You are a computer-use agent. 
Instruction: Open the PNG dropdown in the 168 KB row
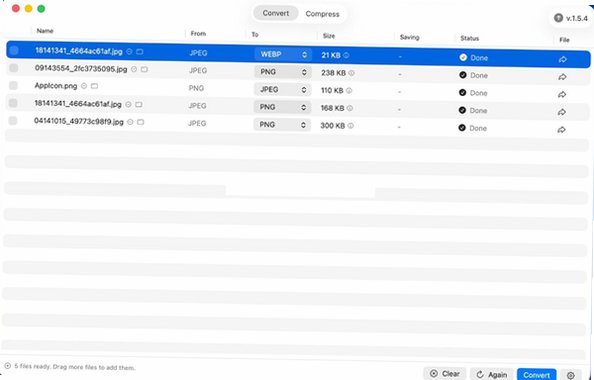click(x=282, y=107)
